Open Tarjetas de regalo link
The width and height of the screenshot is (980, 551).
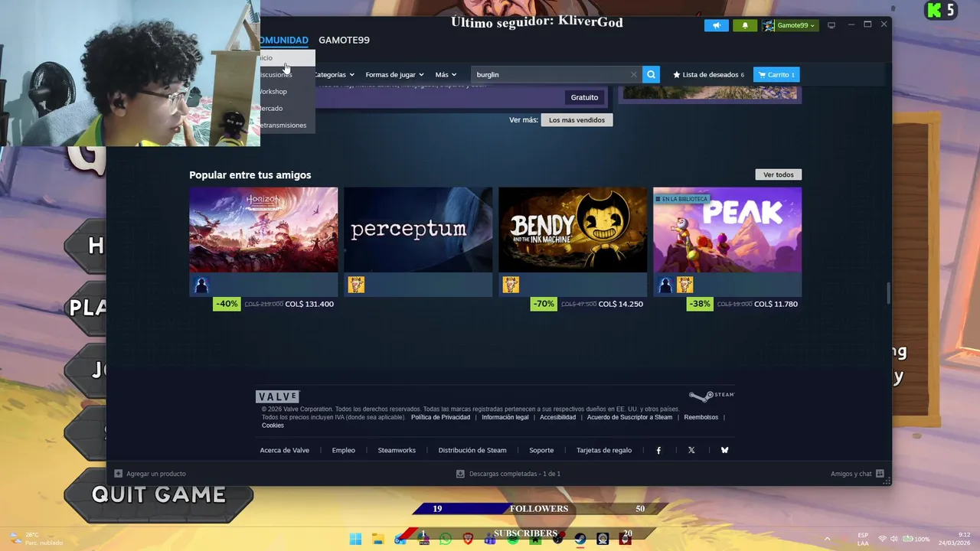(x=604, y=450)
